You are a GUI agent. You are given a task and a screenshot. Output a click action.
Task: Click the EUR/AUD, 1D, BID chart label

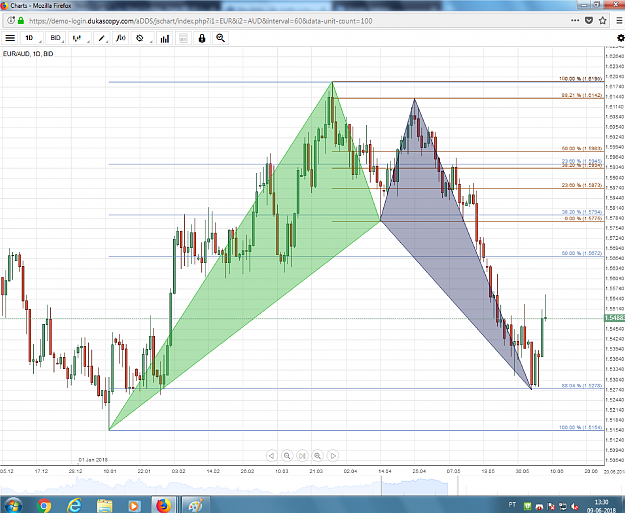[x=28, y=54]
